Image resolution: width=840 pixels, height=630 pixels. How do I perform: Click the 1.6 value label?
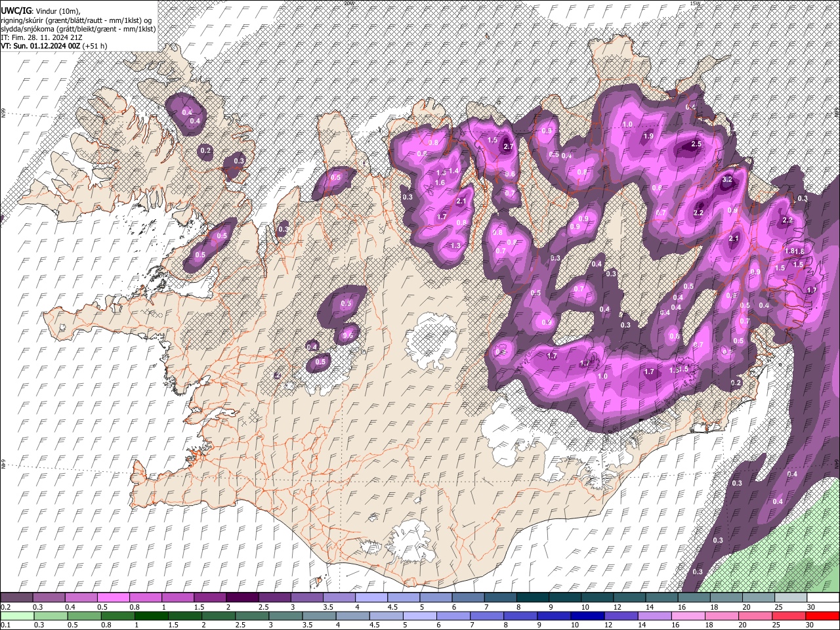coord(440,182)
